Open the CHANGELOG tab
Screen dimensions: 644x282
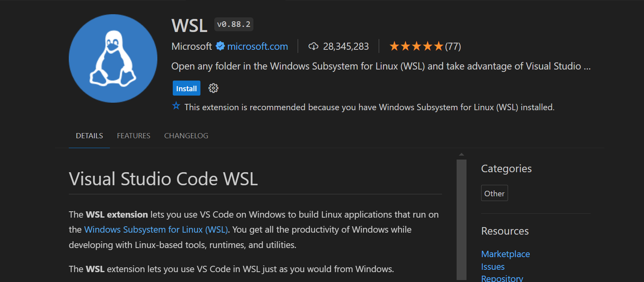[x=186, y=136]
